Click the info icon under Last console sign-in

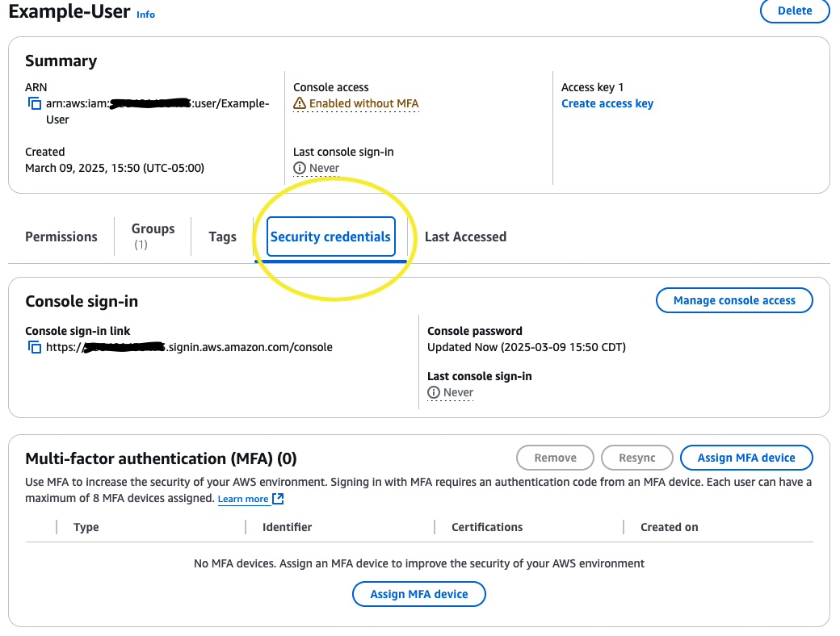(x=432, y=391)
